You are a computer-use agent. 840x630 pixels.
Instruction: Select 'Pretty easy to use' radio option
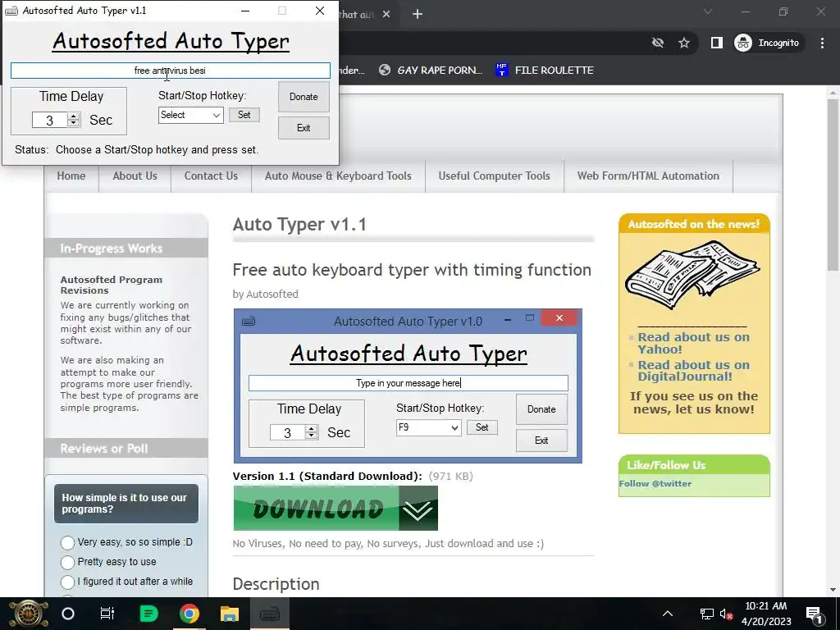(67, 563)
